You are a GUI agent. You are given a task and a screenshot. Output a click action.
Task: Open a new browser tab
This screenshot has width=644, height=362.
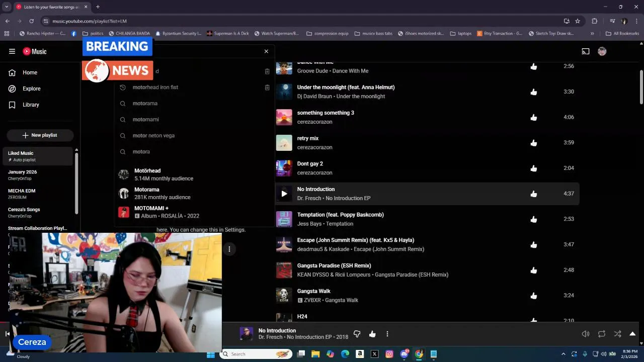click(98, 7)
